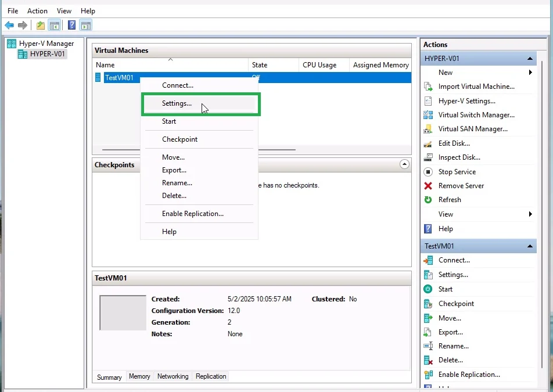Choose Checkpoint from the context menu
This screenshot has height=392, width=553.
[199, 139]
